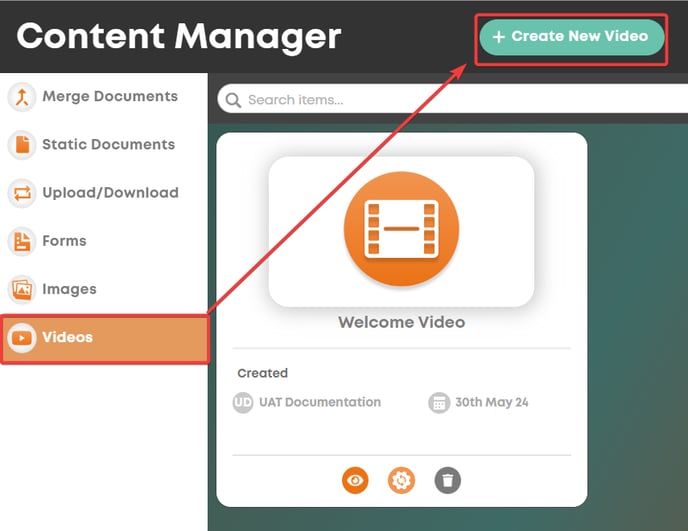Click the Created label

[x=262, y=373]
